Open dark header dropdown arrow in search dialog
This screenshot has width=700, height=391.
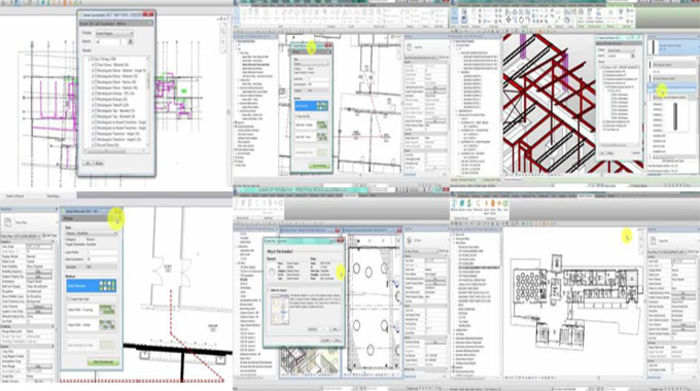point(150,23)
